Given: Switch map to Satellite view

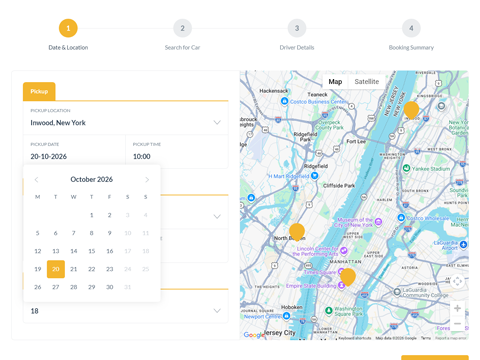Looking at the screenshot, I should tap(367, 82).
